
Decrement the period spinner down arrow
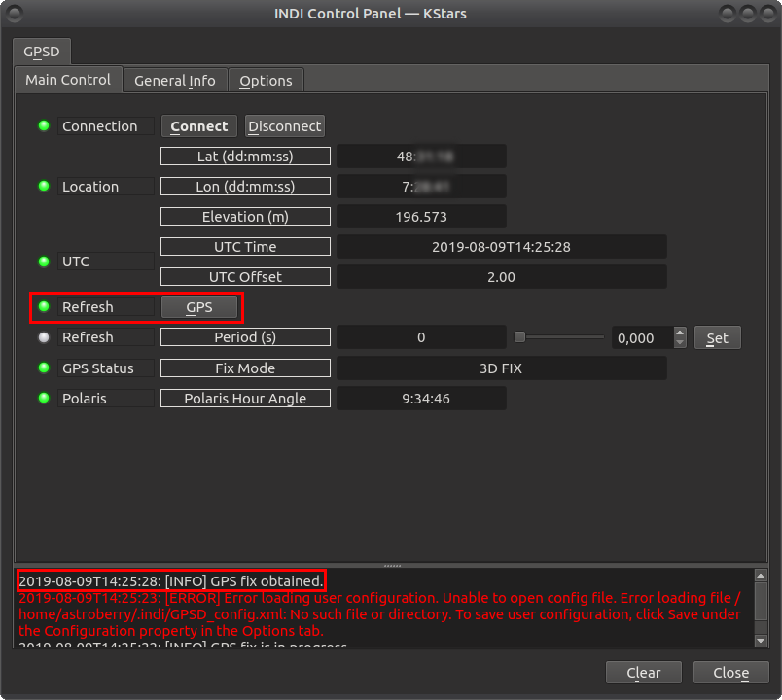[x=679, y=342]
